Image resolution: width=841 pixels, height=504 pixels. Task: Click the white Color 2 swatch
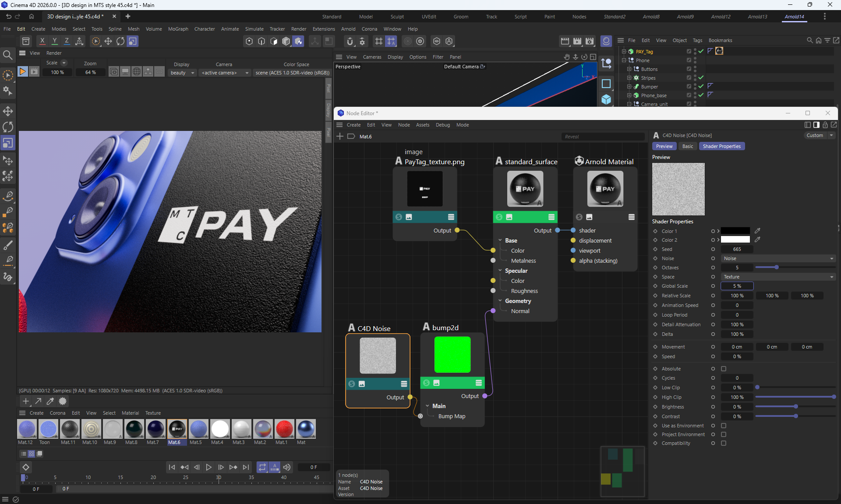(735, 240)
